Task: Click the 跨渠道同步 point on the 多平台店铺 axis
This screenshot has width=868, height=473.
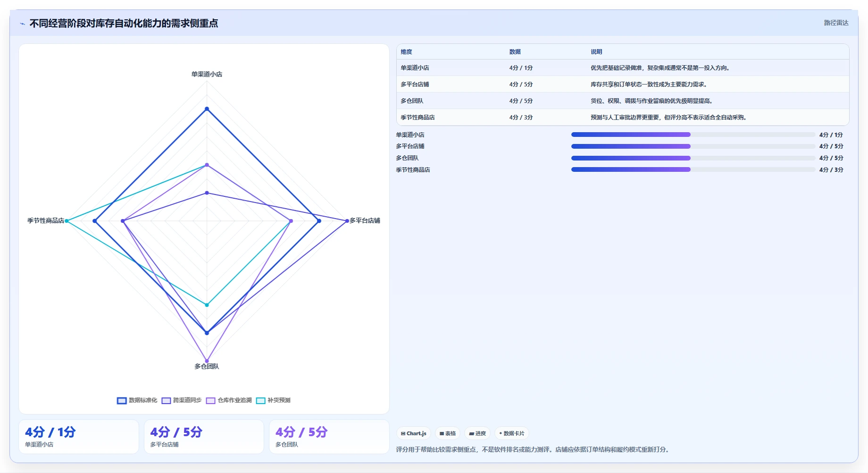Action: coord(347,221)
